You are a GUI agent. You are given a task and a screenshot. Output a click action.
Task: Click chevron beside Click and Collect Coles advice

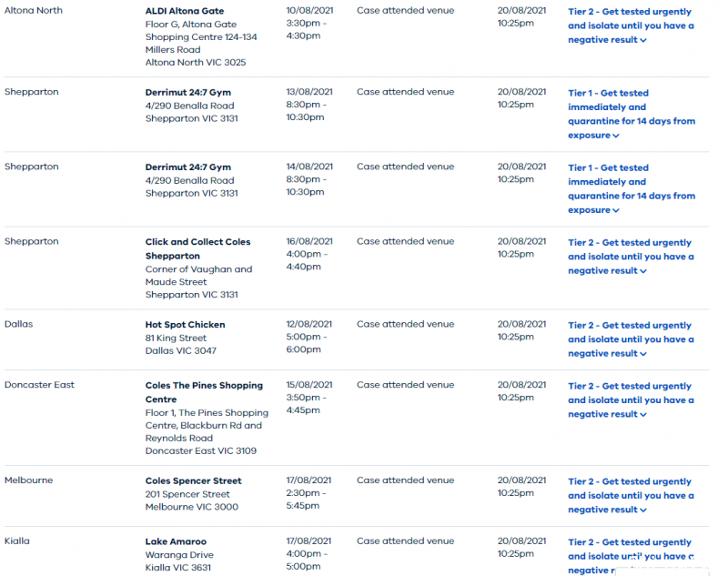(643, 271)
